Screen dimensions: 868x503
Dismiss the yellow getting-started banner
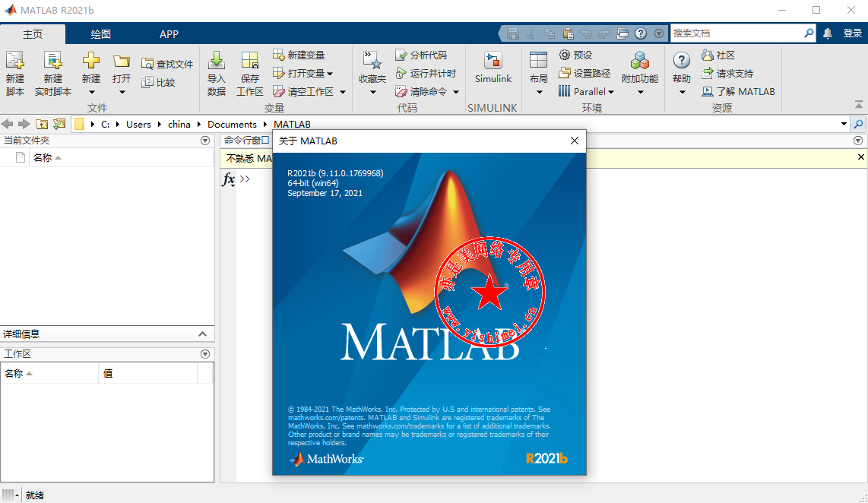[861, 157]
